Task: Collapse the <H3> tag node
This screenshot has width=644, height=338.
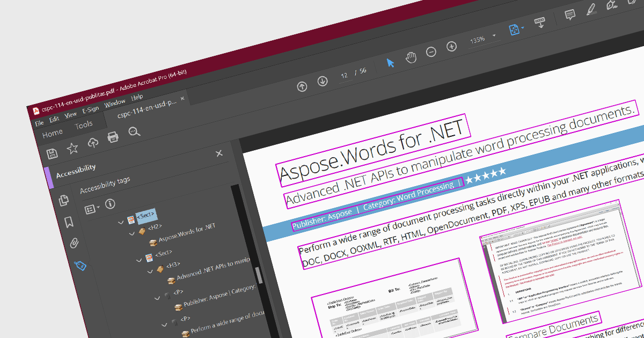Action: click(x=150, y=270)
